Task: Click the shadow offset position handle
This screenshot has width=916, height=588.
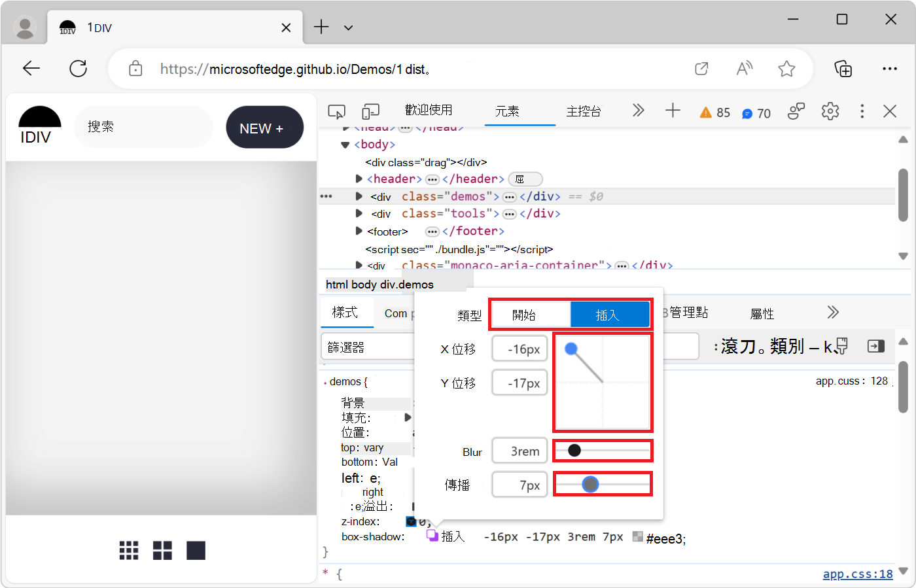Action: click(x=571, y=349)
